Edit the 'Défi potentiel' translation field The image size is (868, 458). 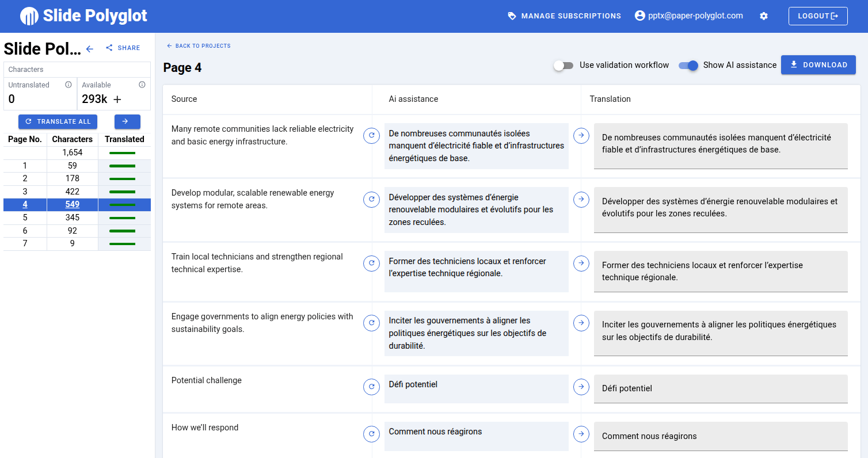click(719, 388)
